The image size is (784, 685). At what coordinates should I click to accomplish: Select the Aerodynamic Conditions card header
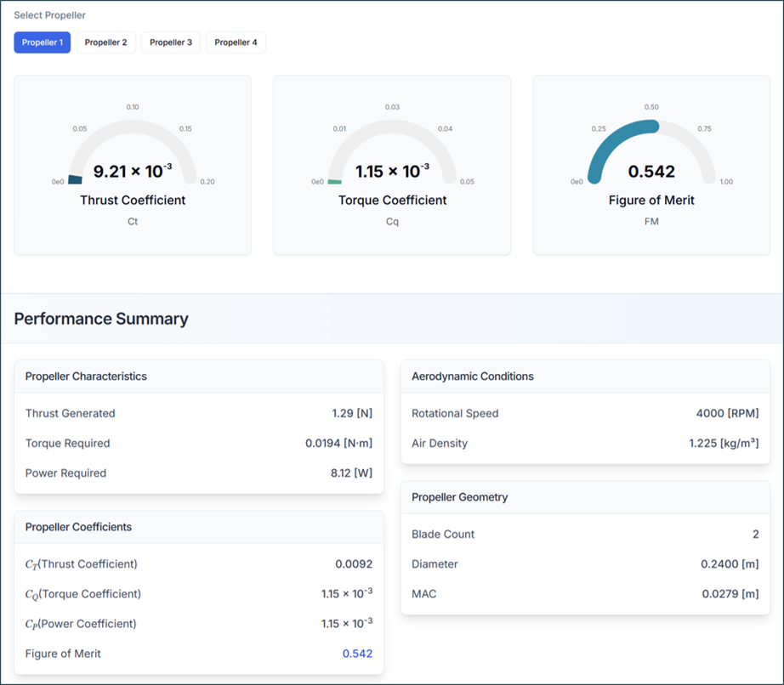(473, 376)
